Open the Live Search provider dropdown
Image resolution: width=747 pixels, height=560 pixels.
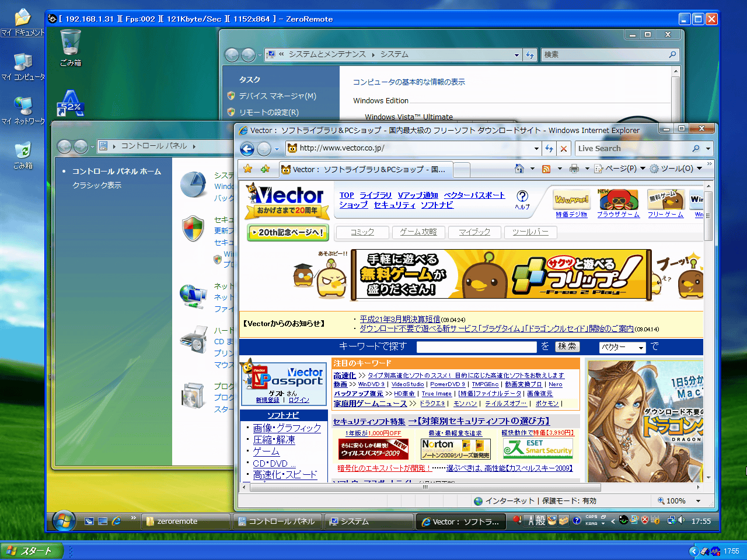coord(708,149)
